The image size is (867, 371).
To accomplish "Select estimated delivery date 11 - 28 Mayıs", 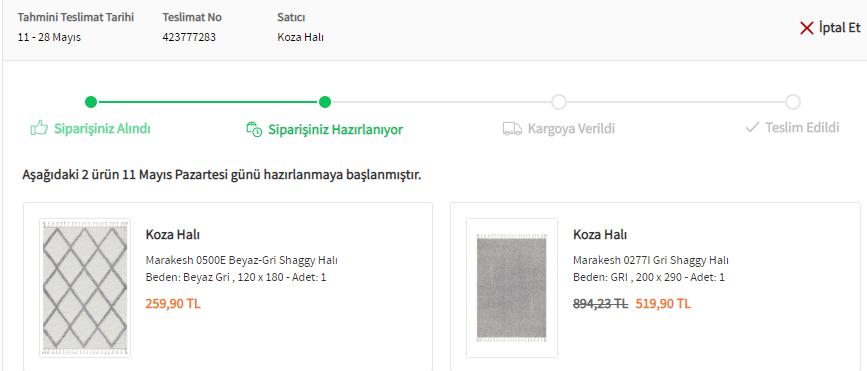I will tap(49, 38).
